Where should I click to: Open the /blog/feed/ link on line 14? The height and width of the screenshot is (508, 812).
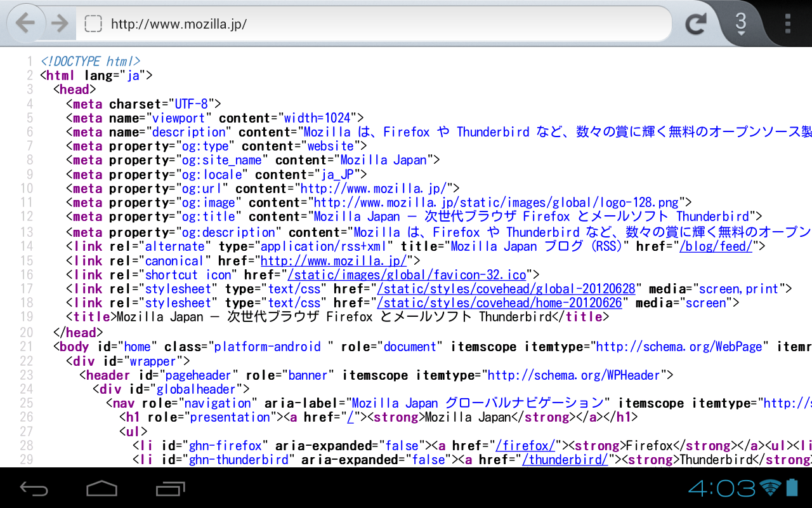(716, 246)
